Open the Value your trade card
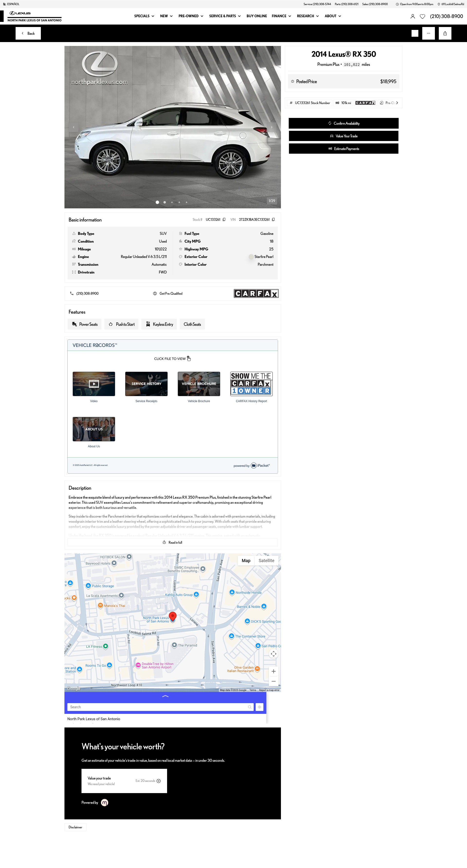467x868 pixels. click(x=124, y=781)
